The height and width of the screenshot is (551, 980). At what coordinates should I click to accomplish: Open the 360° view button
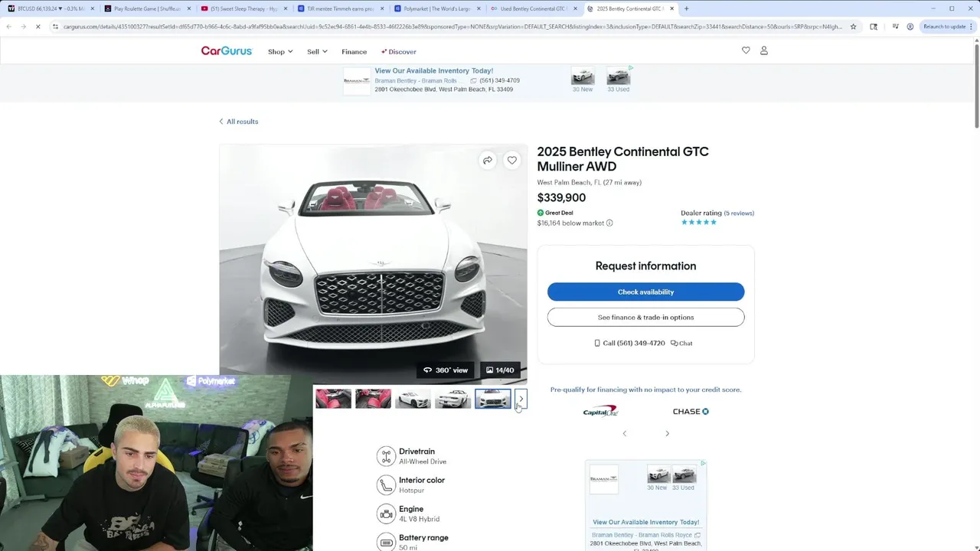pyautogui.click(x=446, y=370)
